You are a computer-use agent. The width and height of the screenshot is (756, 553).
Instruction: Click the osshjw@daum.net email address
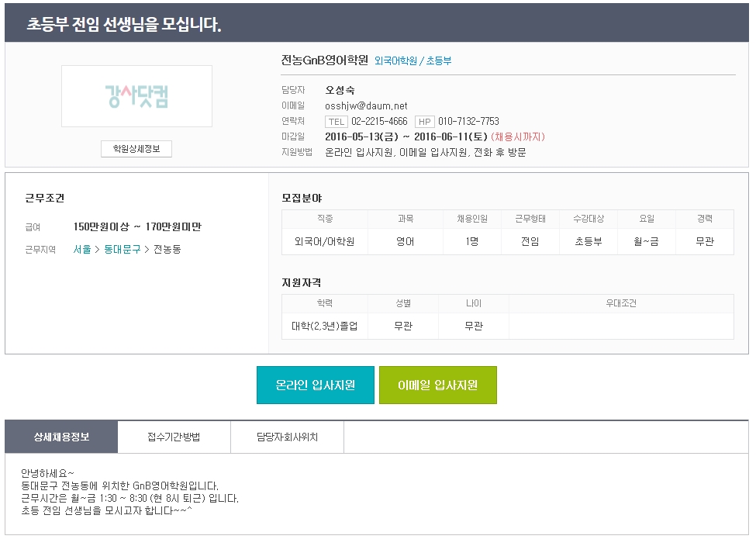pyautogui.click(x=367, y=105)
